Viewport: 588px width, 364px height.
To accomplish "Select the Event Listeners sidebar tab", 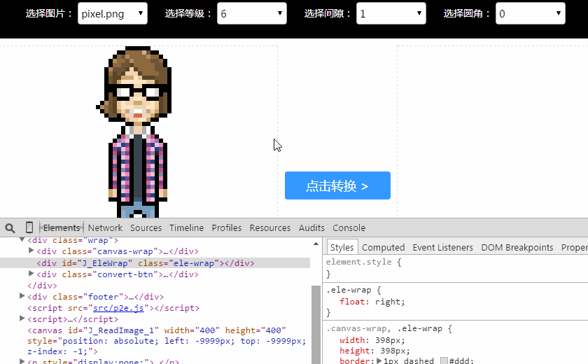I will click(443, 247).
